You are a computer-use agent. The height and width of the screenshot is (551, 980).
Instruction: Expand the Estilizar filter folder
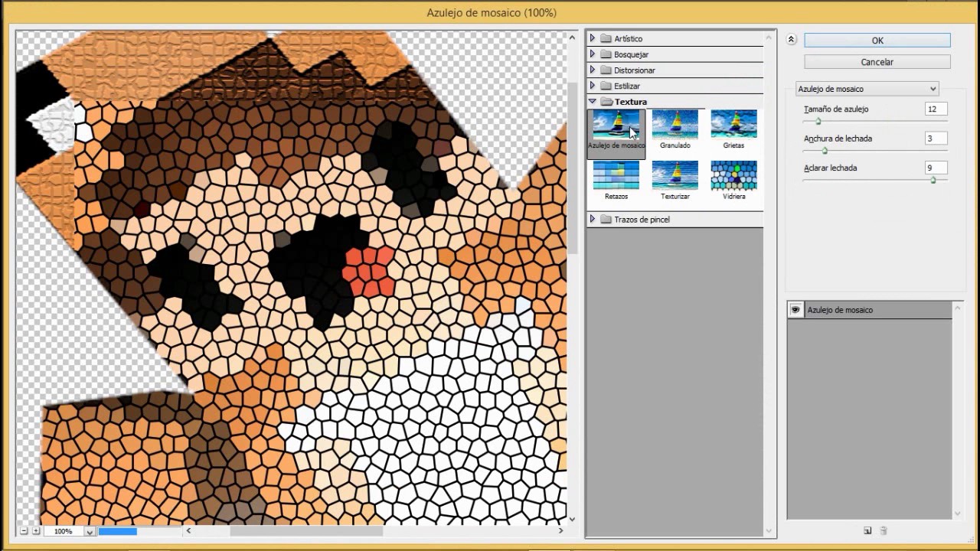(593, 86)
